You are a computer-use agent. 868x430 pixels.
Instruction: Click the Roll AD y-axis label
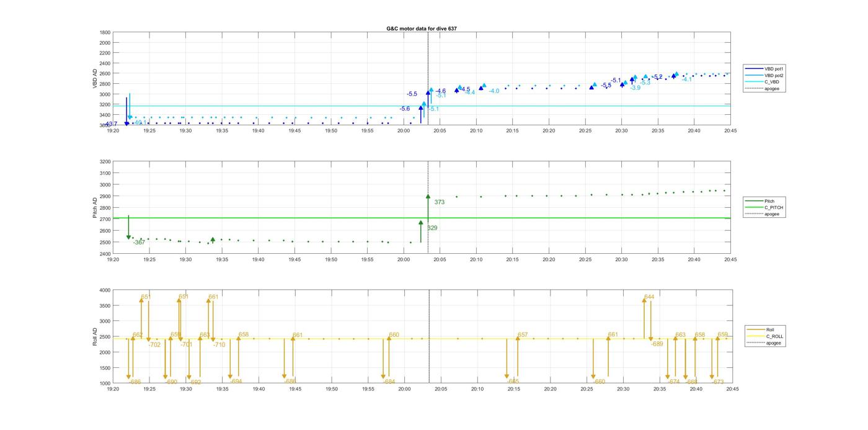(95, 336)
